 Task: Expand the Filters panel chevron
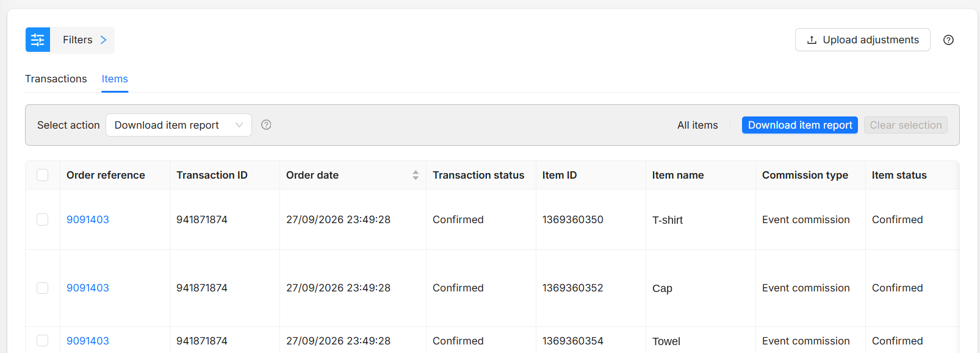tap(104, 40)
